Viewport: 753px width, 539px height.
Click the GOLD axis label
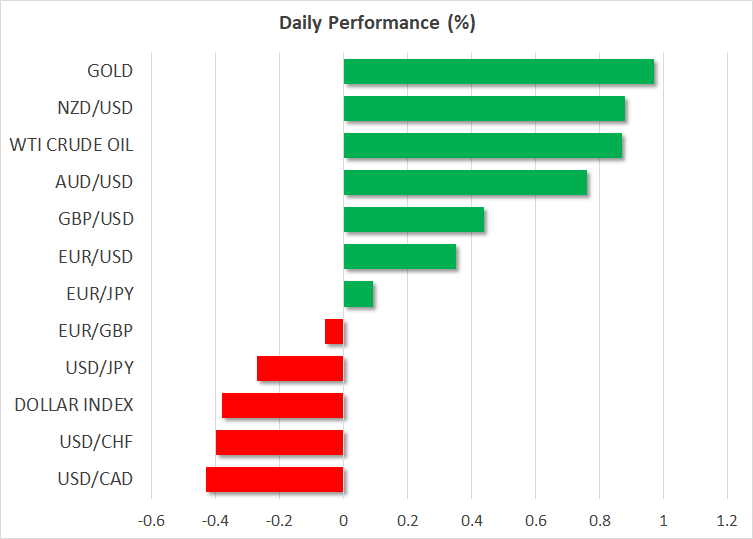click(109, 71)
